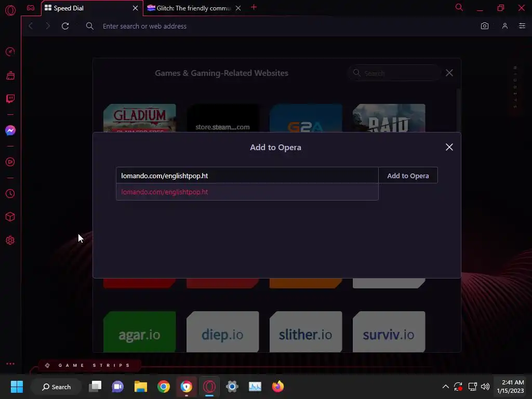
Task: Open Player icon in sidebar
Action: 10,162
